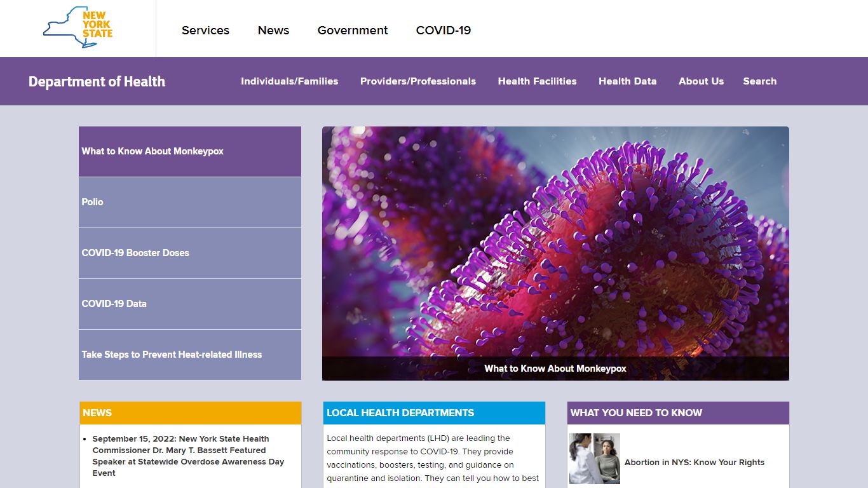Expand the Providers/Professionals menu

tap(418, 81)
